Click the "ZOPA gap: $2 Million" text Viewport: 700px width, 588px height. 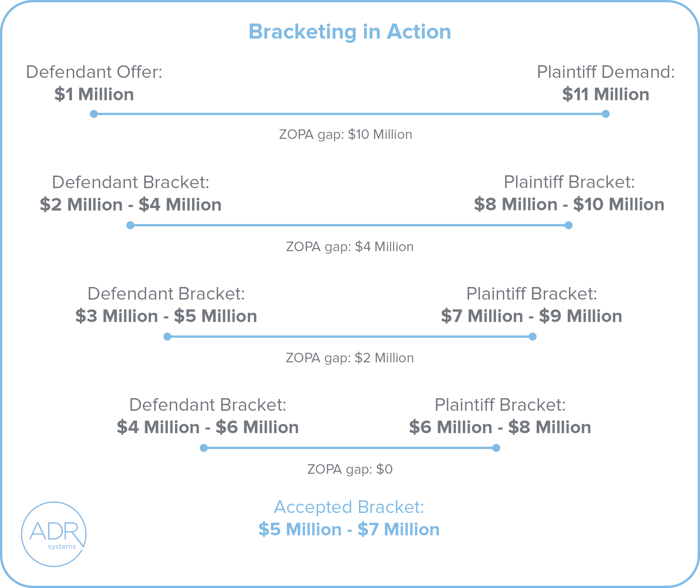pos(350,358)
